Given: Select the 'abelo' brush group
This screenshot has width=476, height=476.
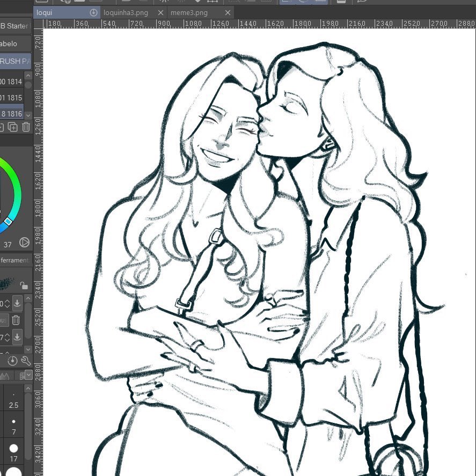Looking at the screenshot, I should tap(15, 43).
